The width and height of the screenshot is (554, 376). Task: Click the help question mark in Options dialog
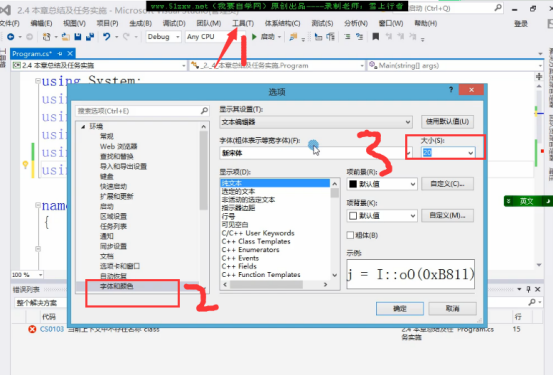[451, 90]
